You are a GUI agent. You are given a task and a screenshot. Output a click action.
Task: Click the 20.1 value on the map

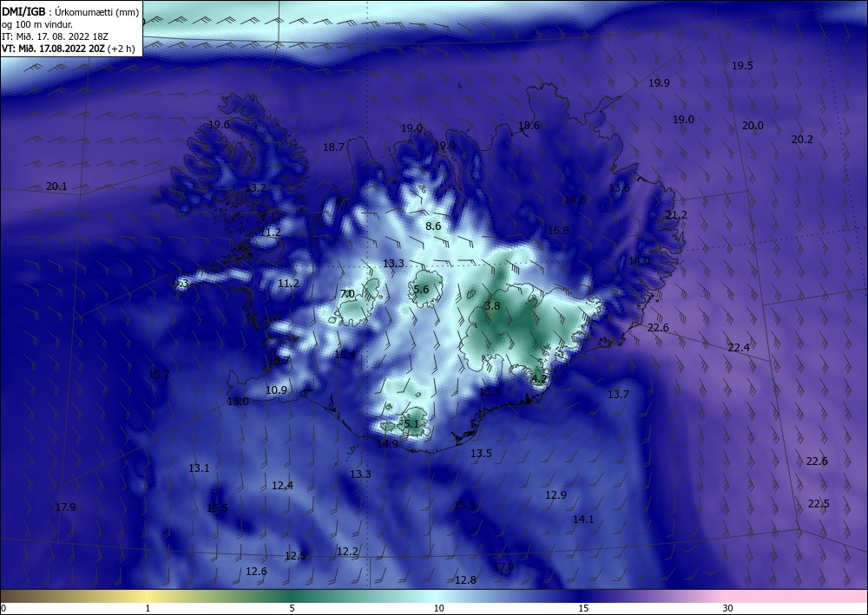point(56,186)
